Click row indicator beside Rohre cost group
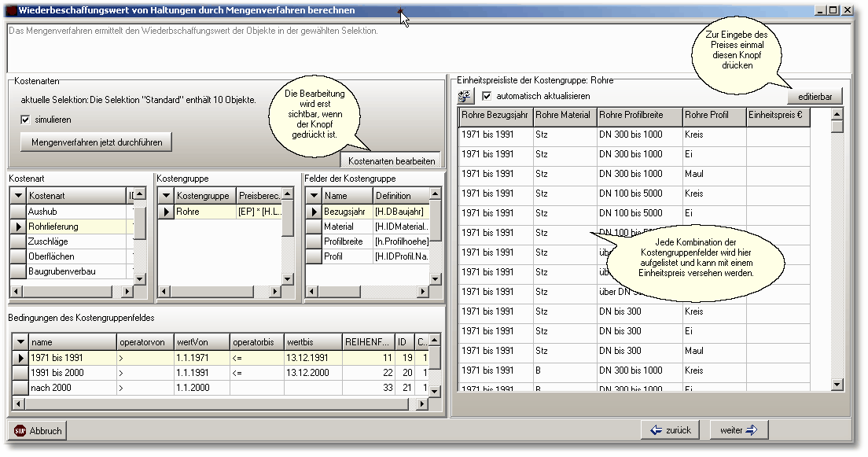This screenshot has width=868, height=457. pyautogui.click(x=165, y=212)
